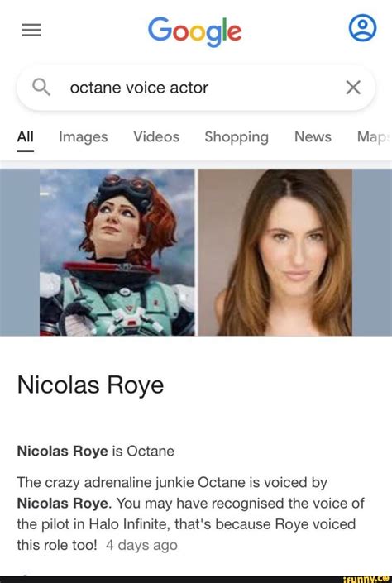Open the woman's headshot photo thumbnail
The width and height of the screenshot is (392, 583).
click(275, 252)
